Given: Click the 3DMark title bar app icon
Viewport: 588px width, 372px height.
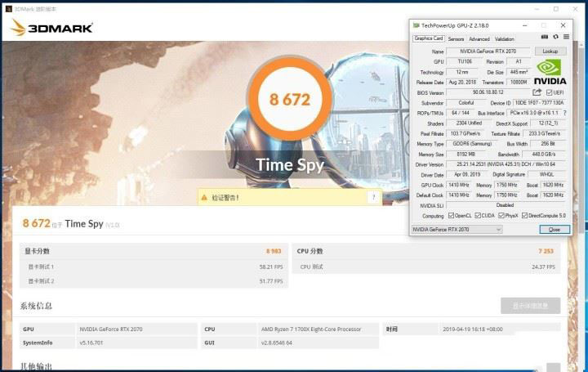Looking at the screenshot, I should tap(9, 9).
